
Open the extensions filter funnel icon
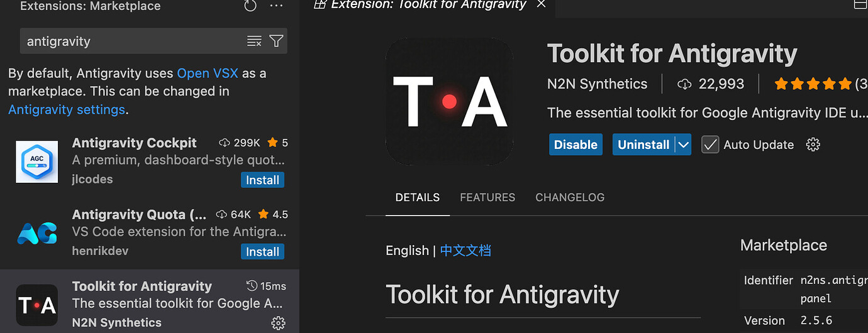pos(276,41)
